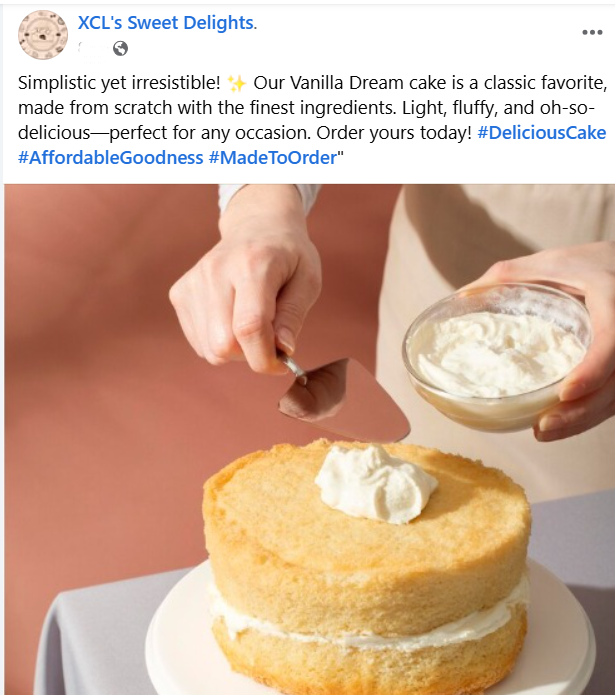The height and width of the screenshot is (695, 615).
Task: Click "Simplistic yet irresistible!" caption text
Action: (119, 83)
